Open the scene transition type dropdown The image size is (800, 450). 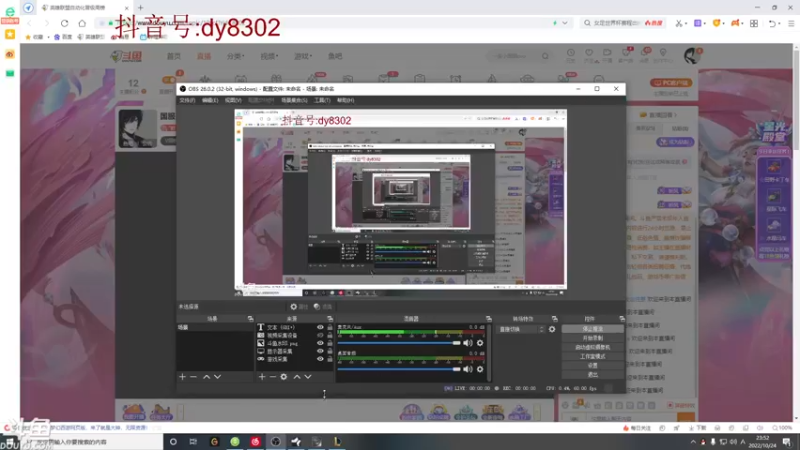click(x=521, y=329)
